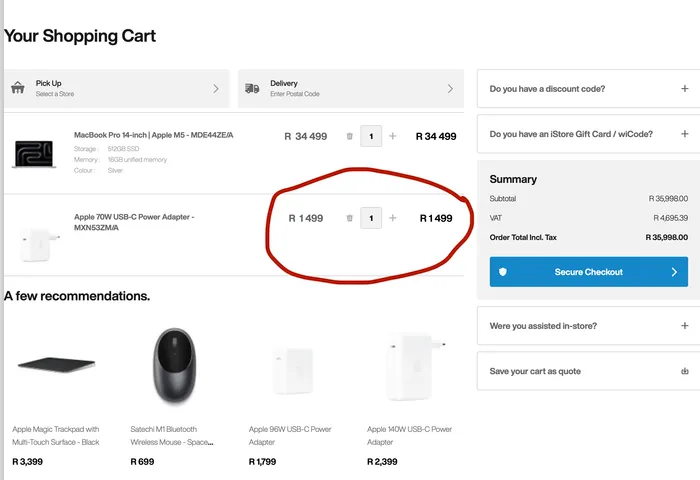This screenshot has height=480, width=700.
Task: Click the Delivery truck icon
Action: (252, 88)
